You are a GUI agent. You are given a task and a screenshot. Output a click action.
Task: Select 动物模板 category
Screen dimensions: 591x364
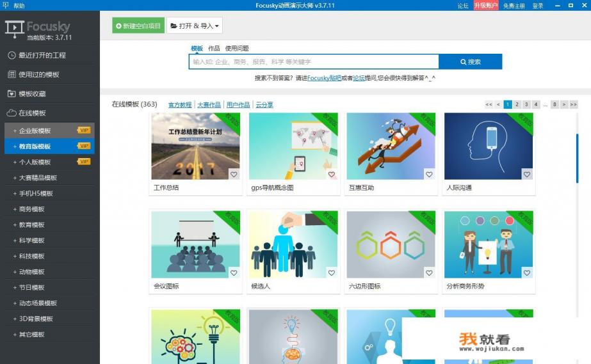[x=49, y=272]
